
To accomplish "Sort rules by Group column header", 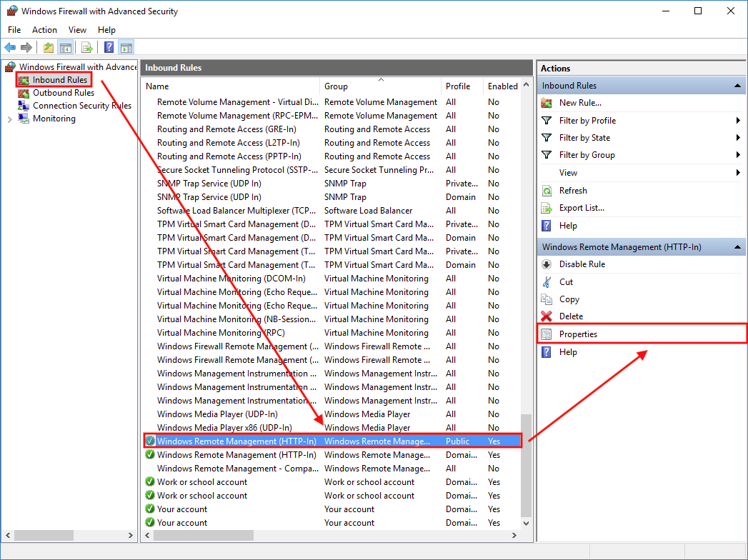I will 380,86.
